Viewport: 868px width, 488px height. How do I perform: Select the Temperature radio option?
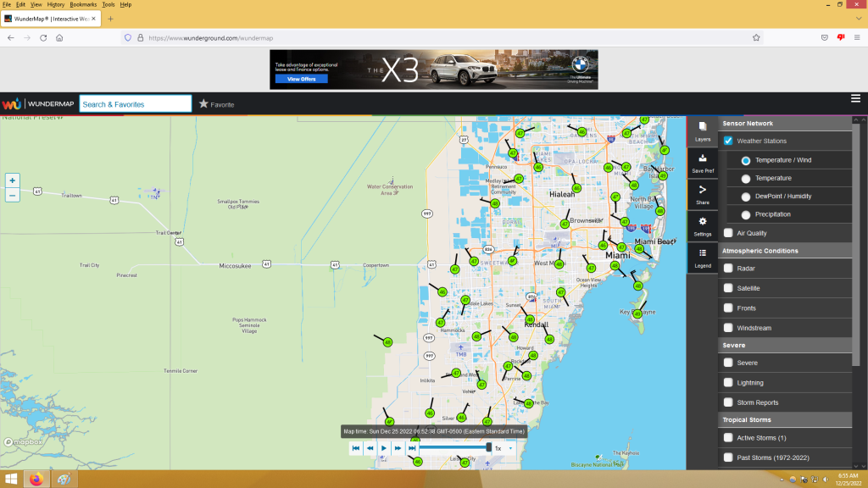click(746, 179)
